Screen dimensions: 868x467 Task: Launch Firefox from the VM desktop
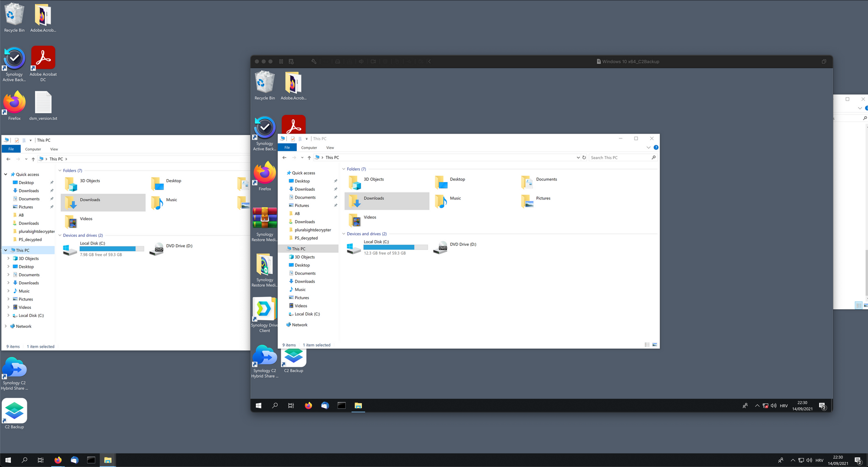265,176
